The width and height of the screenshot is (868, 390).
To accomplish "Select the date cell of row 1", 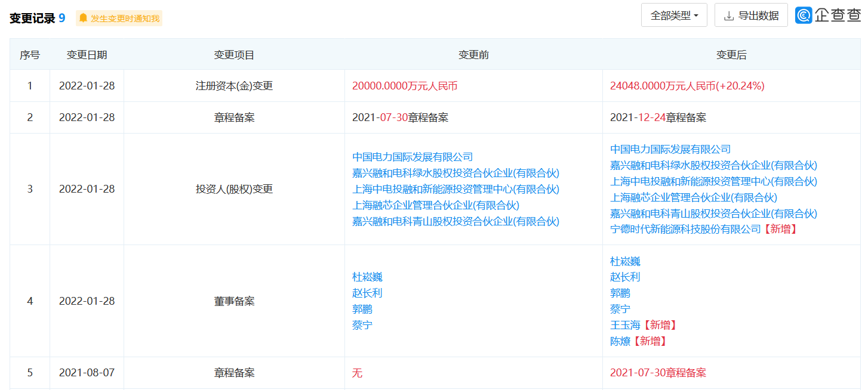I will pos(87,86).
